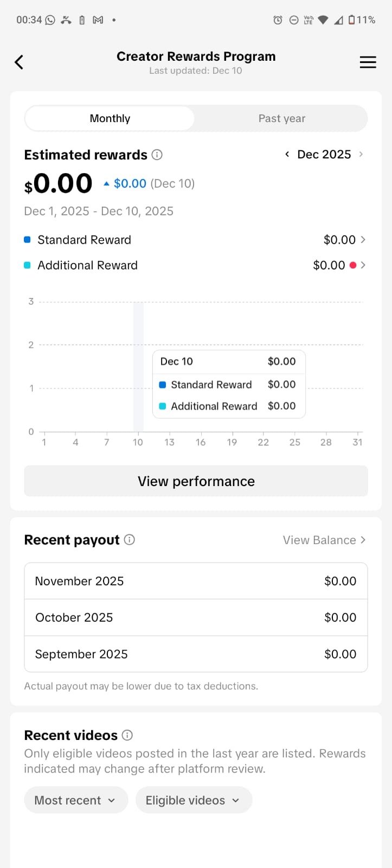Viewport: 392px width, 868px height.
Task: Switch to the Monthly tab
Action: 110,118
